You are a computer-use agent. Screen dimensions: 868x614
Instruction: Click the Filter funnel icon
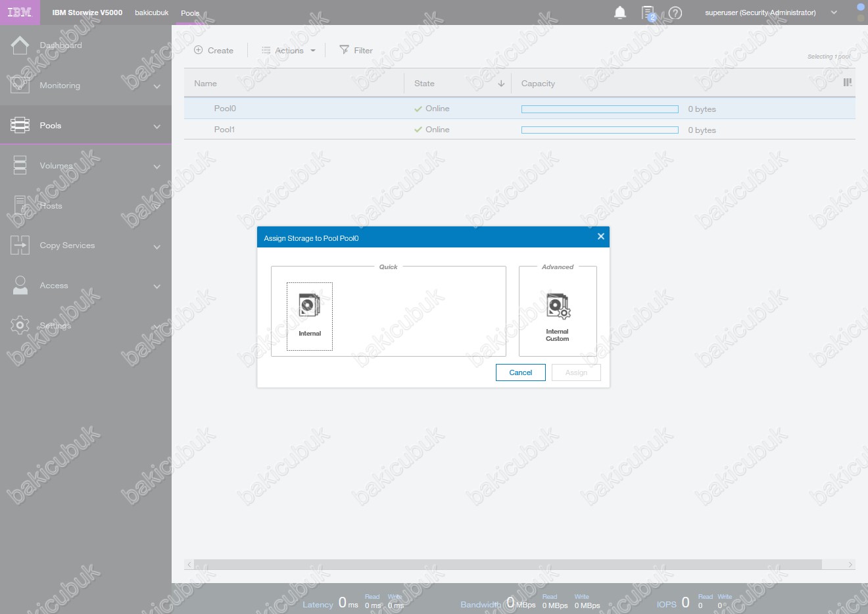[344, 50]
